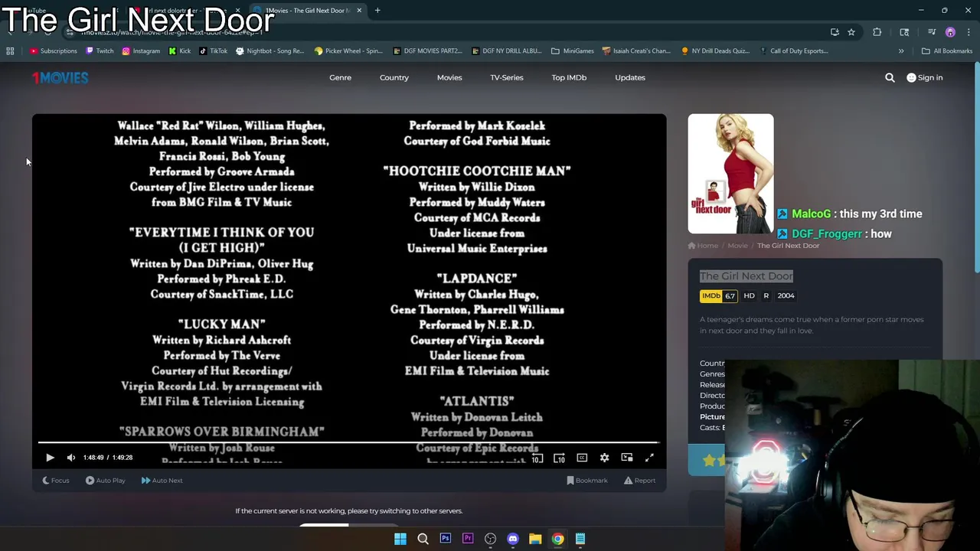The width and height of the screenshot is (980, 551).
Task: Toggle Focus mode below the player
Action: (55, 481)
